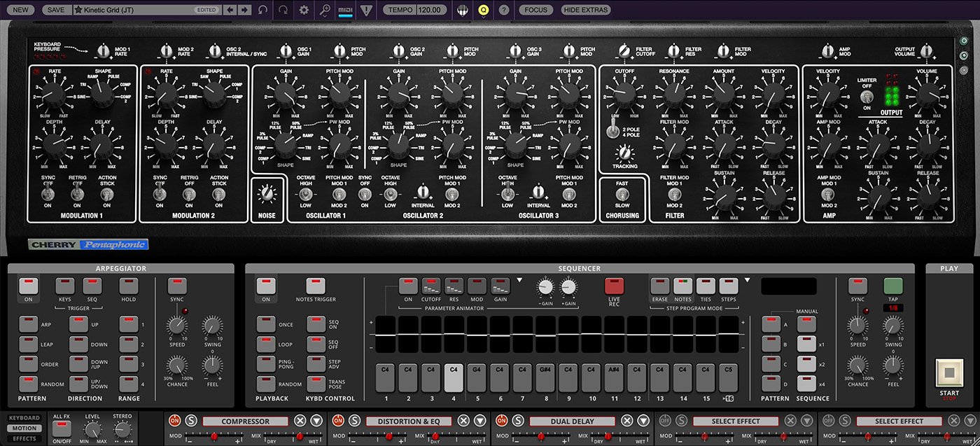Expand sequencer steps 16 arrow button

pyautogui.click(x=729, y=398)
